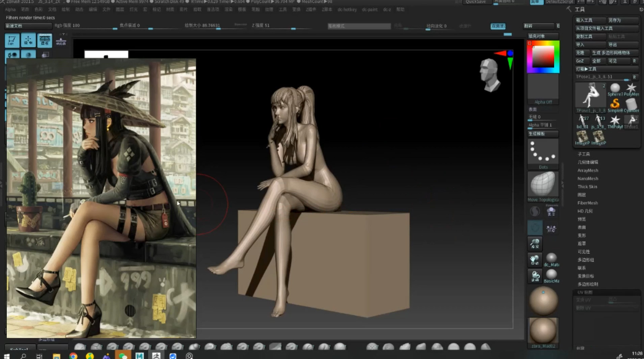
Task: Open the 文件 (File) menu
Action: [x=106, y=9]
